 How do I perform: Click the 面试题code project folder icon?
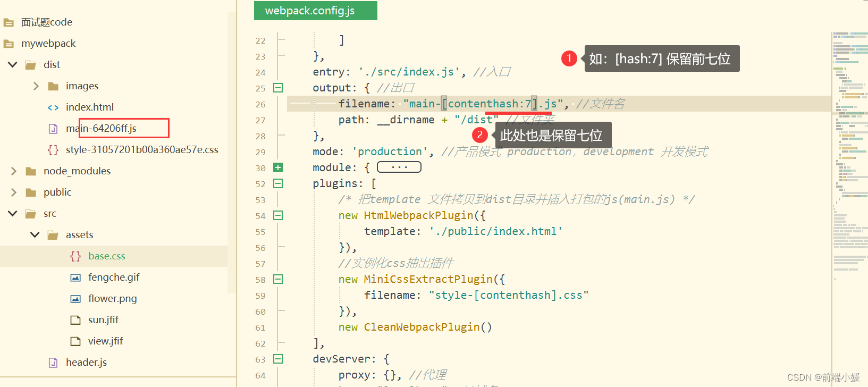(9, 22)
